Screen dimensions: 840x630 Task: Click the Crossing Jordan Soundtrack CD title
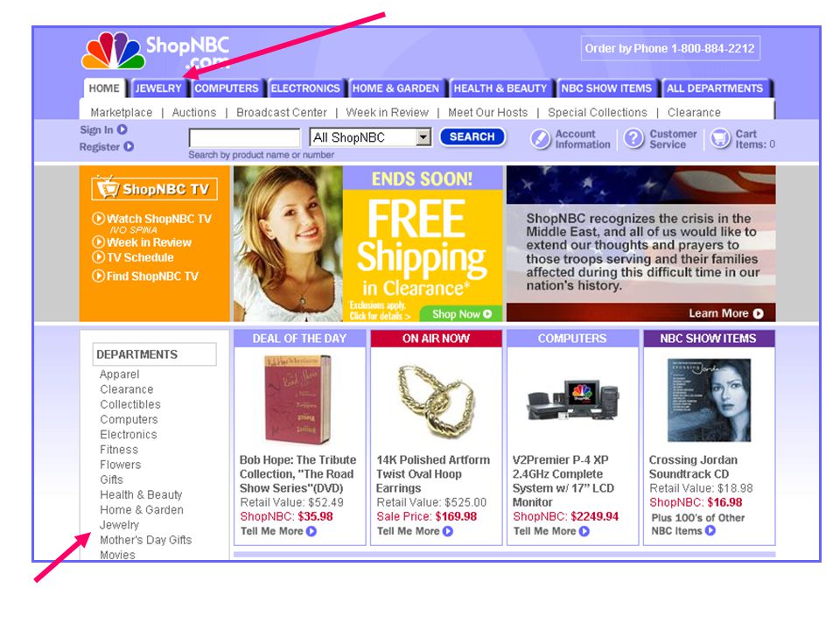(x=693, y=467)
